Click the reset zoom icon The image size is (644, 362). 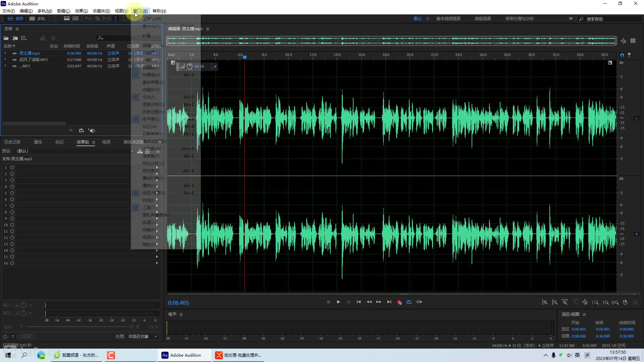coord(625,302)
